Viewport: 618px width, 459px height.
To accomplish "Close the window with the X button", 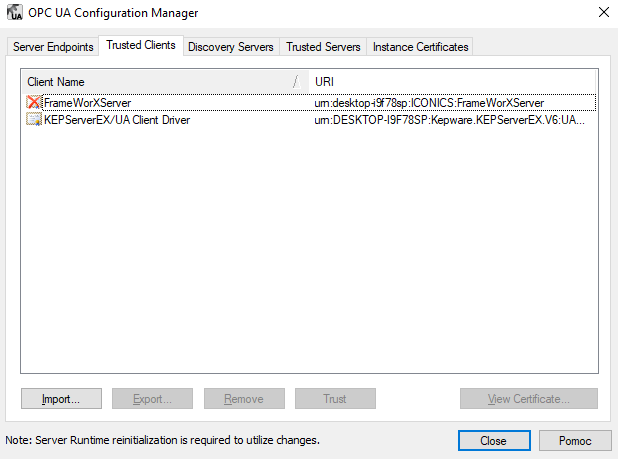I will point(604,12).
